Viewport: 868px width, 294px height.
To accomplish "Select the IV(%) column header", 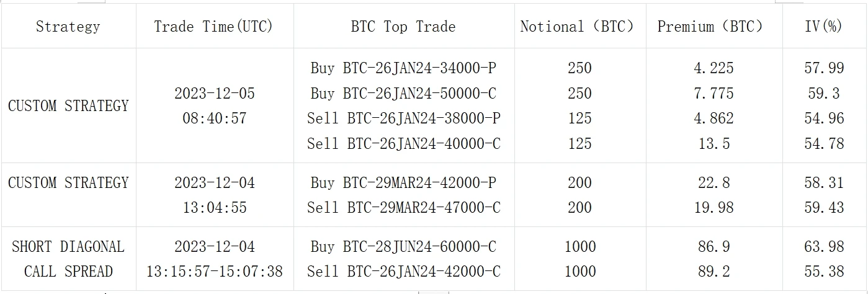I will click(x=823, y=27).
